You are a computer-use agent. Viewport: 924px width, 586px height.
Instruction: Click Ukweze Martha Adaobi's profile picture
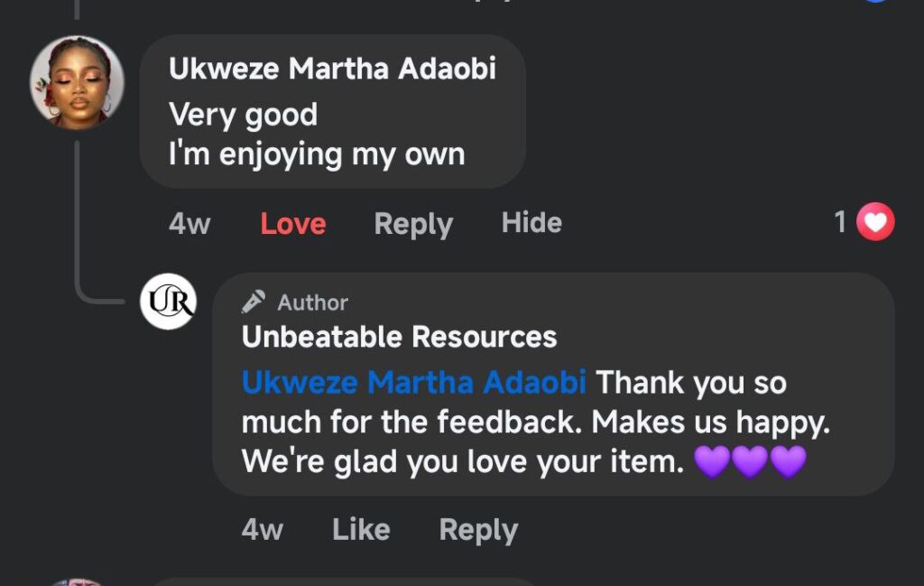click(77, 82)
